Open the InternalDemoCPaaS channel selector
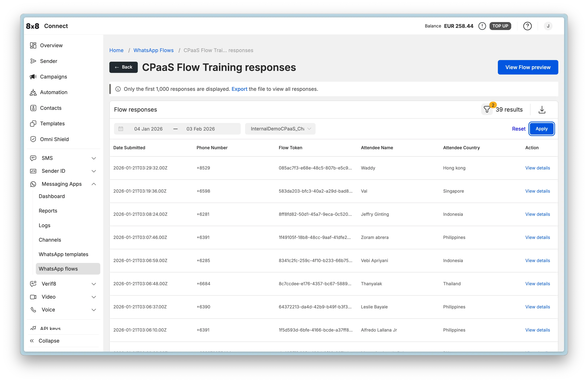Image resolution: width=588 pixels, height=382 pixels. (x=280, y=129)
